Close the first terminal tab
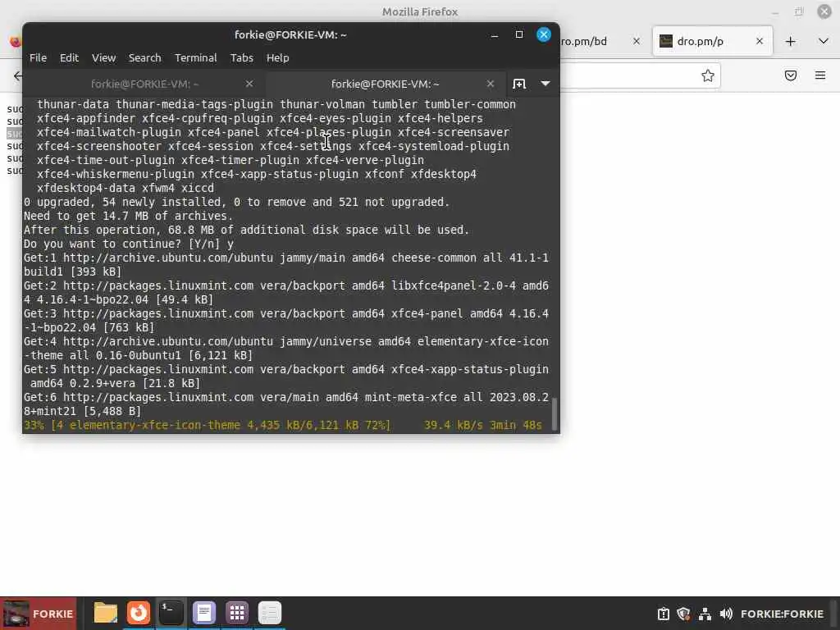The image size is (840, 630). click(249, 84)
